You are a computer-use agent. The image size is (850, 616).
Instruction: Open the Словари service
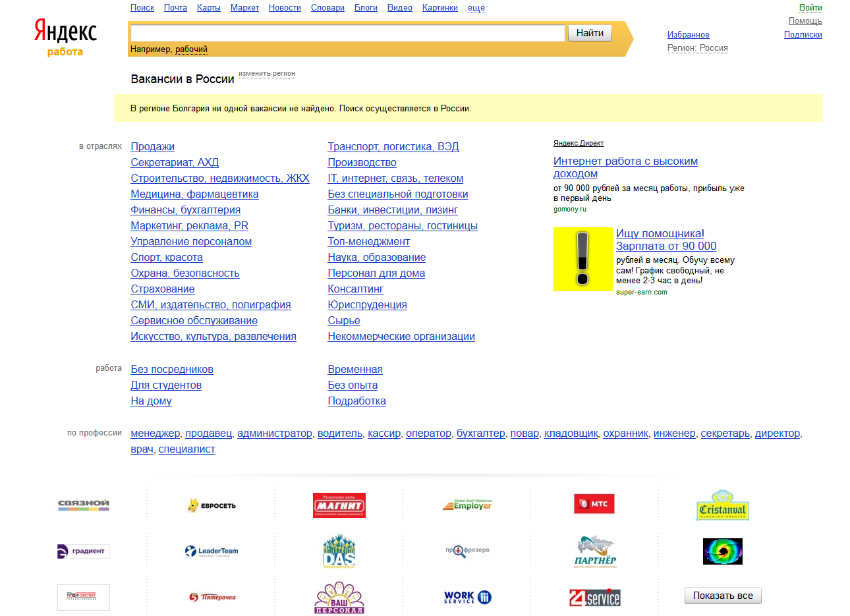pos(327,8)
